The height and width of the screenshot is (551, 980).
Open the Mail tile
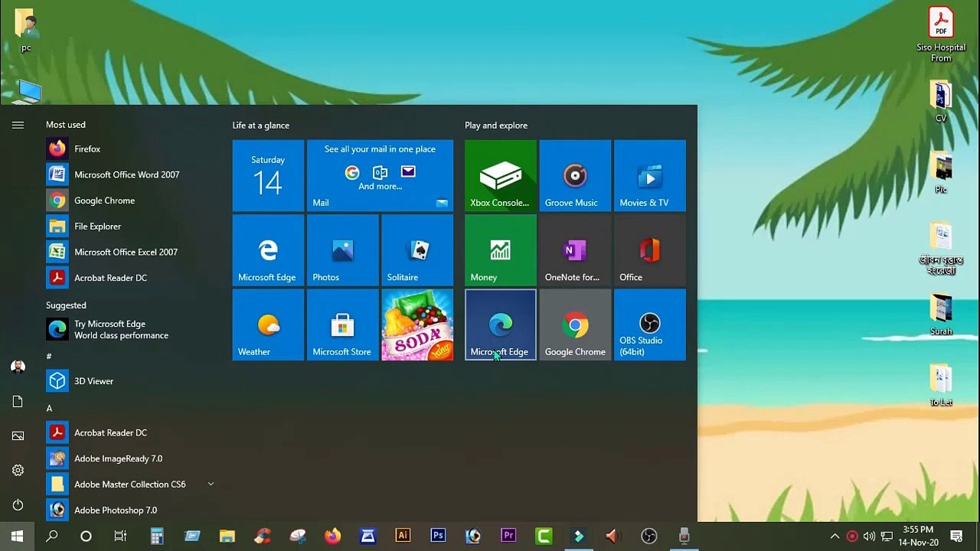click(380, 175)
